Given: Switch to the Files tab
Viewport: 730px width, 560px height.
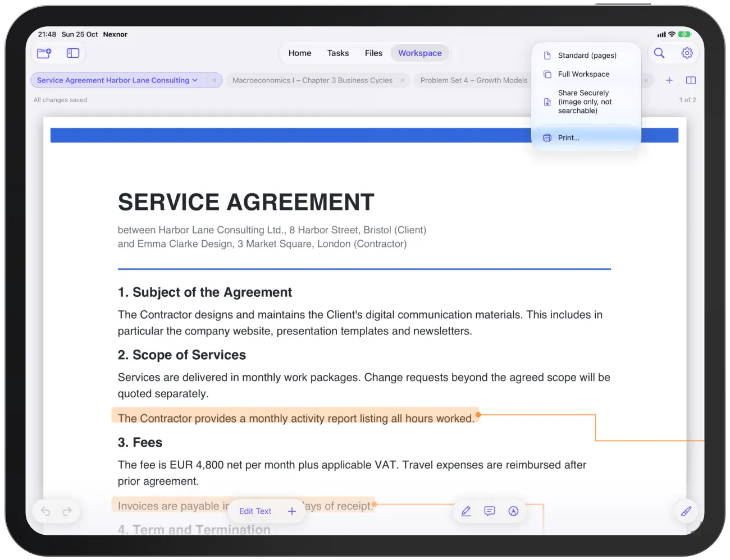Looking at the screenshot, I should click(x=373, y=53).
